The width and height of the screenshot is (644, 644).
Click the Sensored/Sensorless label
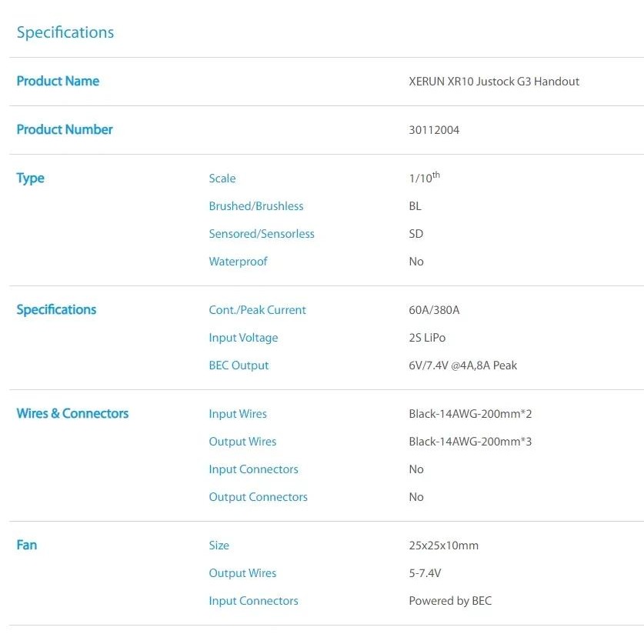tap(262, 234)
